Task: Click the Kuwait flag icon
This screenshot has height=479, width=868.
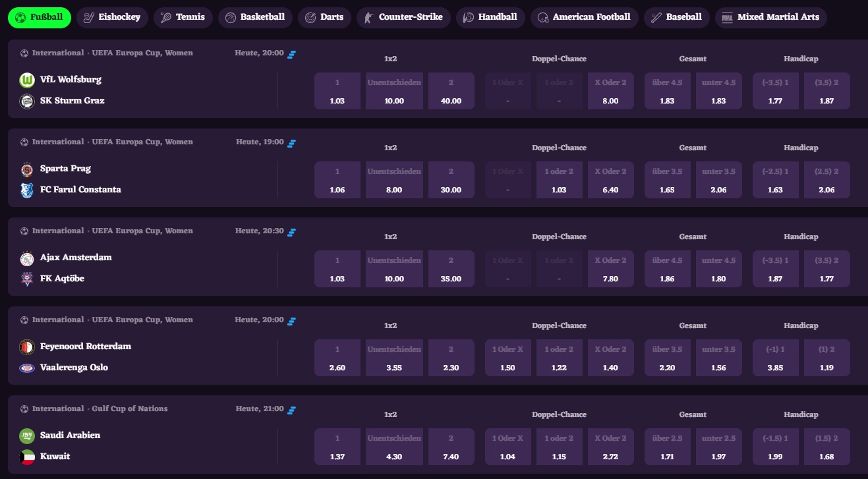Action: [27, 457]
